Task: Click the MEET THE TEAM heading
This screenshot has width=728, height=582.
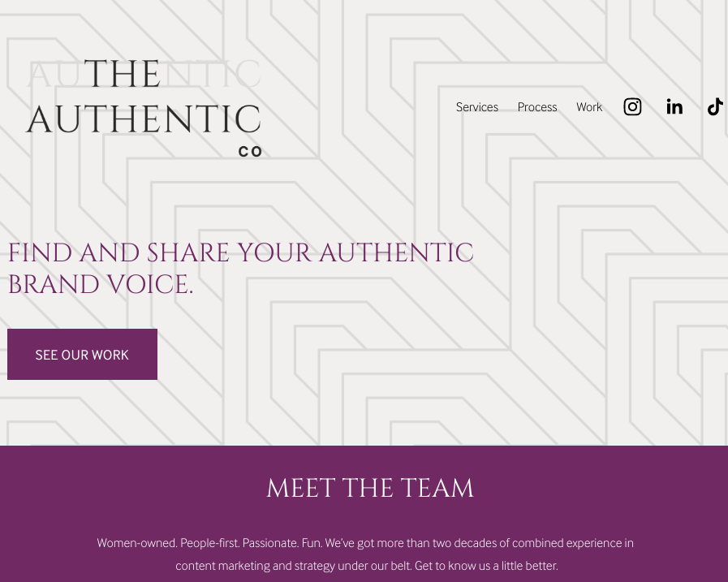Action: coord(370,488)
